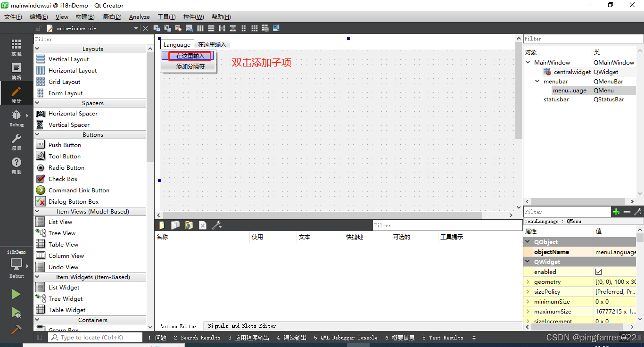Screen dimensions: 644x347
Task: Click Copy action icon in Action Editor
Action: 175,225
